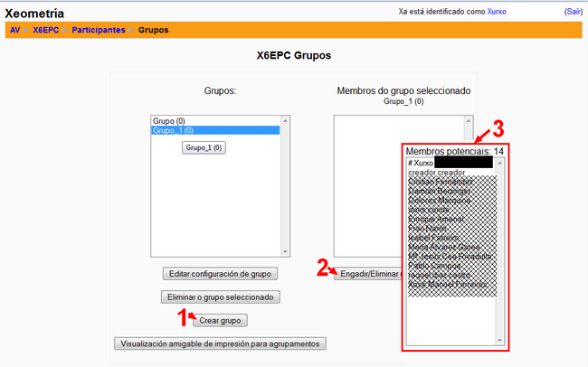Click the Crear grupo button
The height and width of the screenshot is (367, 588).
coord(222,320)
